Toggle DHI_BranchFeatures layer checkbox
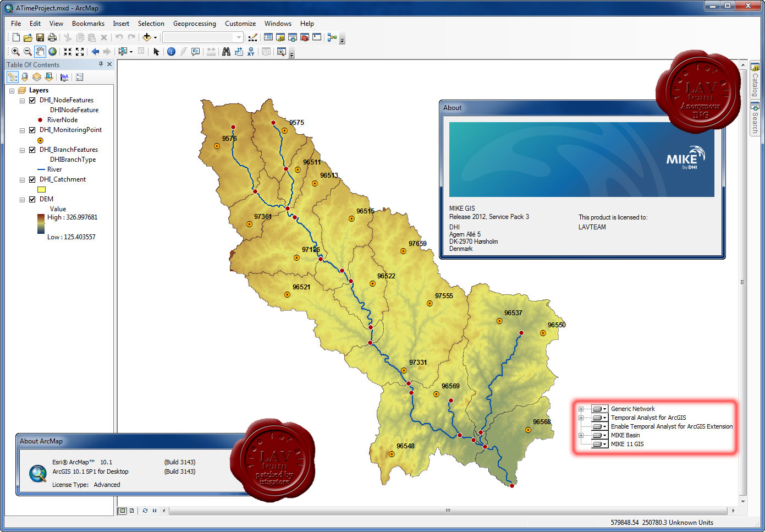The height and width of the screenshot is (532, 765). pos(32,150)
